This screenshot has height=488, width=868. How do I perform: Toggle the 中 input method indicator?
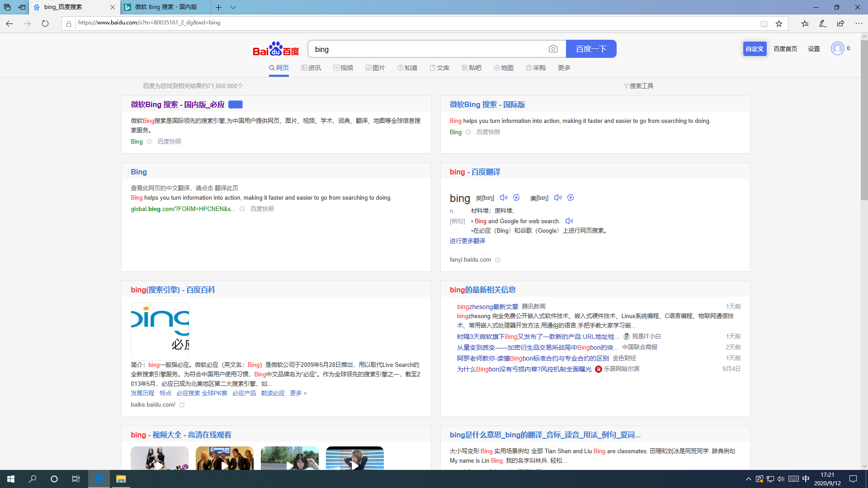pos(805,479)
